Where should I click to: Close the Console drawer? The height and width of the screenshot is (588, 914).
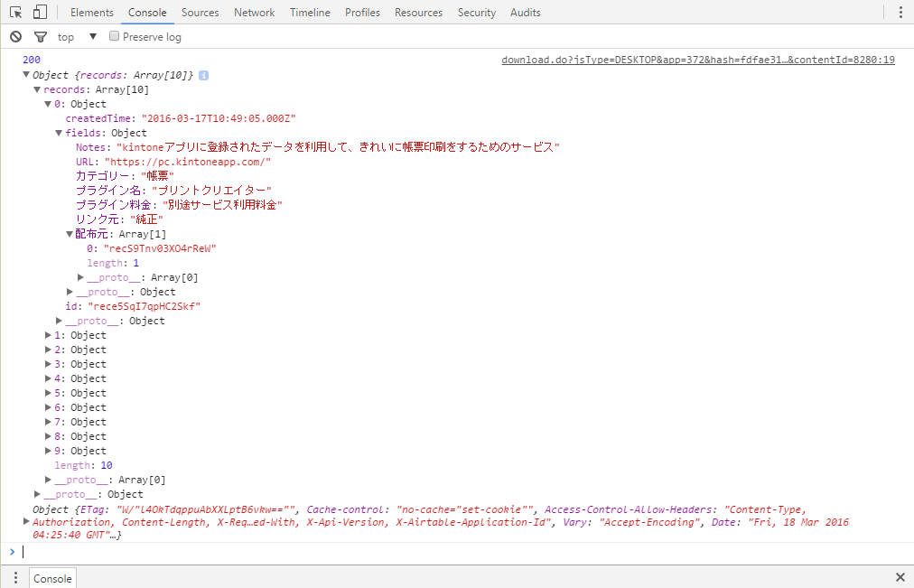pyautogui.click(x=900, y=577)
